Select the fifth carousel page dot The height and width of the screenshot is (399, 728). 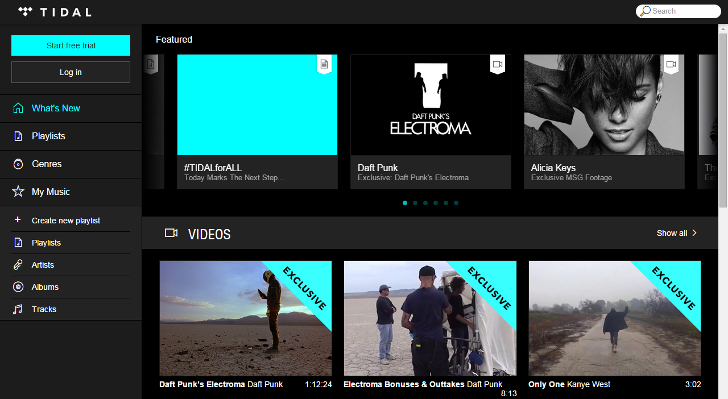446,203
